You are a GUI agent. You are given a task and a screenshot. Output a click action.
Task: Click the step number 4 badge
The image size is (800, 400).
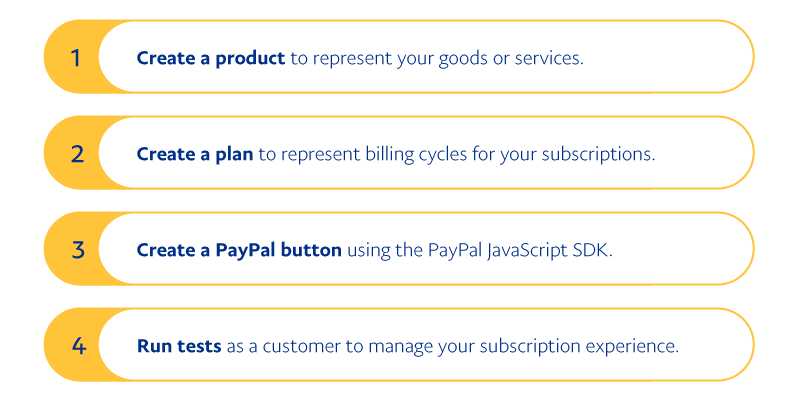[x=76, y=345]
